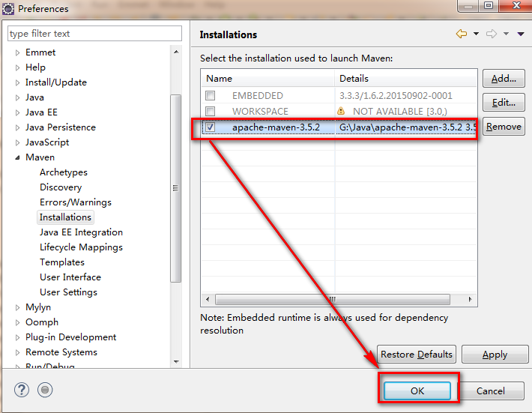This screenshot has height=413, width=532.
Task: Confirm with the OK button
Action: point(417,391)
